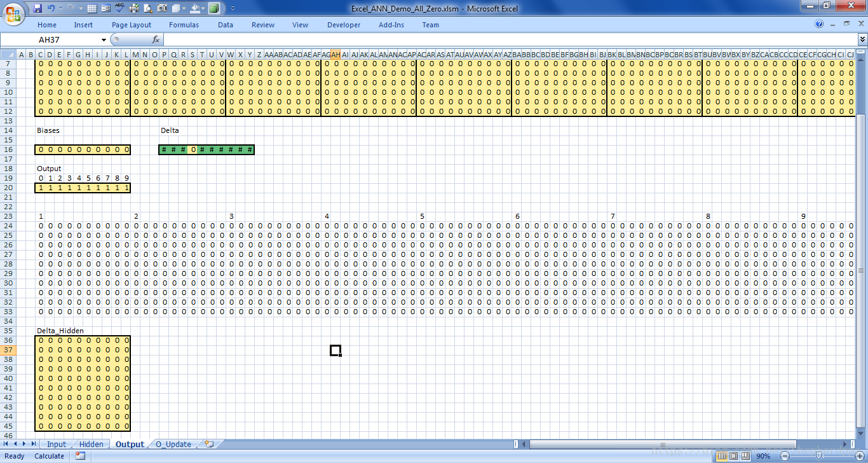Go to the previous sheet tab arrow
Screen dimensions: 868x463
pos(16,444)
